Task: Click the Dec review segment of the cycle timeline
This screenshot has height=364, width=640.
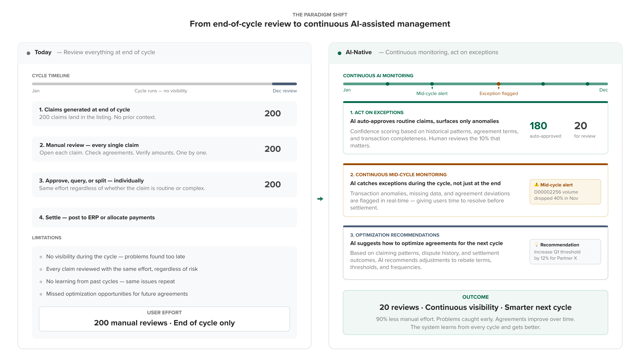Action: point(284,84)
